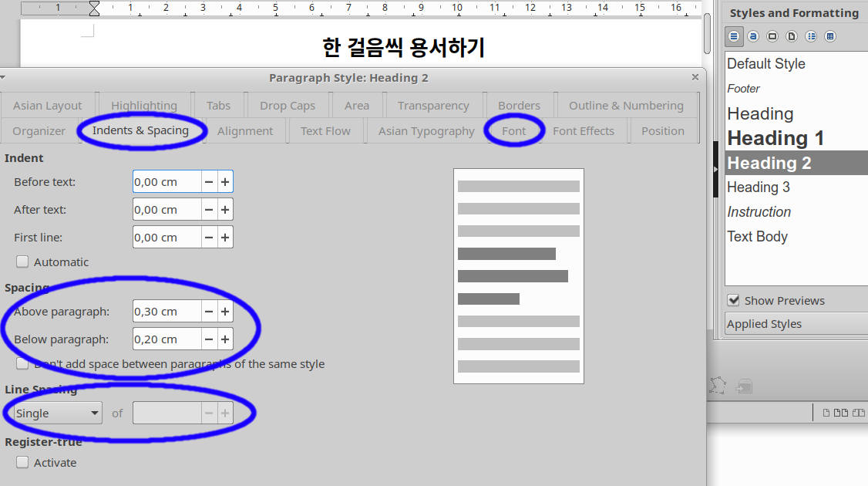868x486 pixels.
Task: Switch to the Position tab
Action: 663,131
